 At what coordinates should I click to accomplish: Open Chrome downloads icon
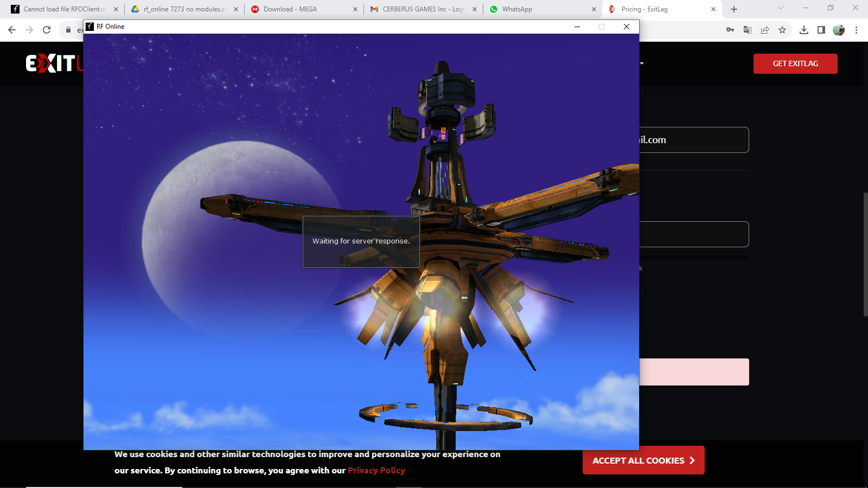804,30
